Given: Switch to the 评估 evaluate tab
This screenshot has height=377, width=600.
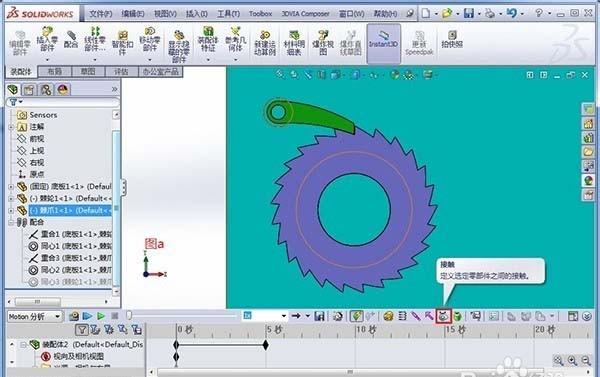Looking at the screenshot, I should pyautogui.click(x=121, y=72).
